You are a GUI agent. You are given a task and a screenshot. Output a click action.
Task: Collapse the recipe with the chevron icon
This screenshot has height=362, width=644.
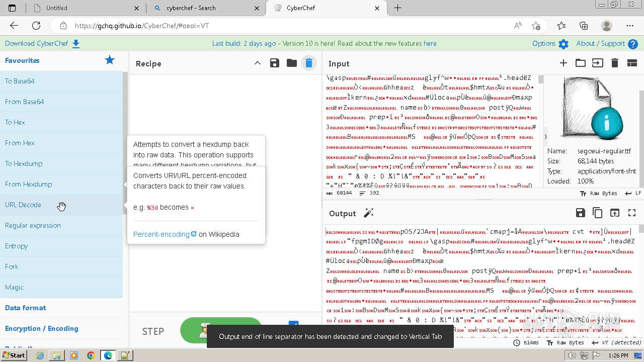click(x=258, y=63)
